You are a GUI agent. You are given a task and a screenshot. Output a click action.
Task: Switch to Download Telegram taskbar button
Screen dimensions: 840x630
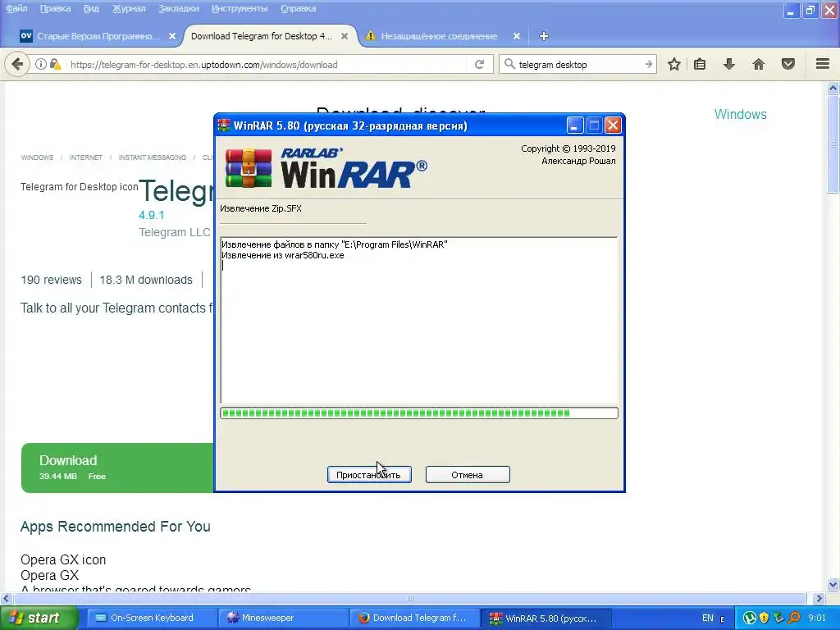pos(414,618)
